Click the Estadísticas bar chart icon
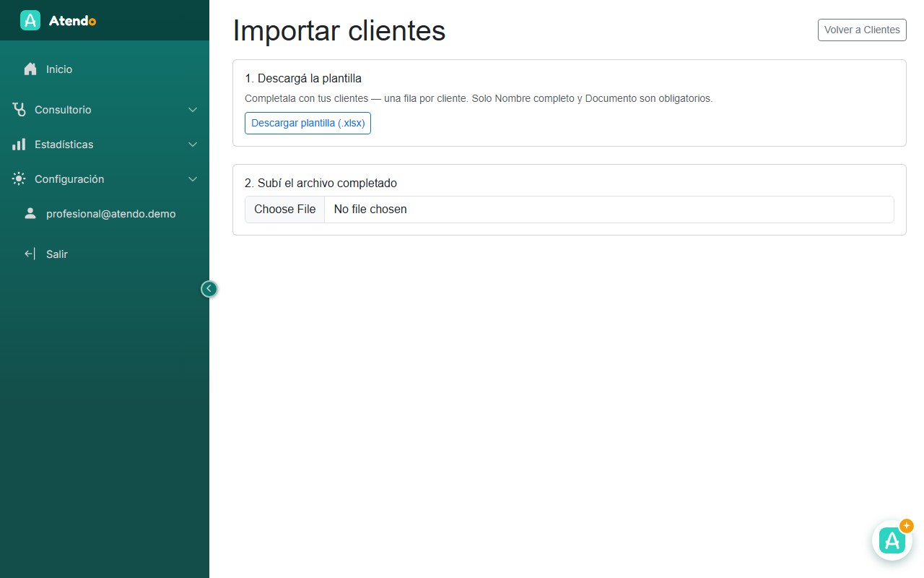924x578 pixels. (x=19, y=144)
